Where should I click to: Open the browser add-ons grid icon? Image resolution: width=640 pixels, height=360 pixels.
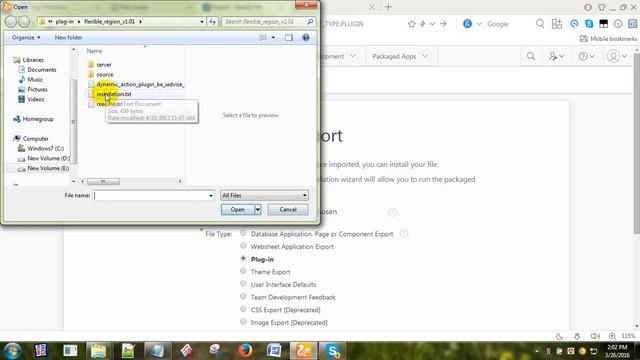557,24
